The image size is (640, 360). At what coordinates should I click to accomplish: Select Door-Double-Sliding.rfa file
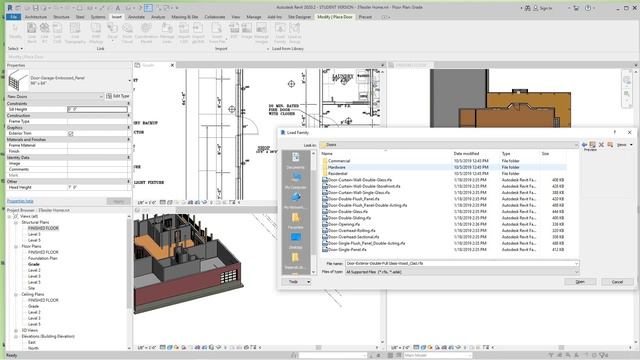click(x=349, y=218)
